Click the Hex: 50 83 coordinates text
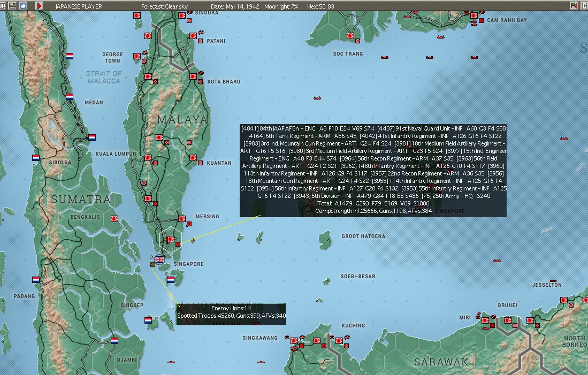This screenshot has height=375, width=588. click(320, 6)
